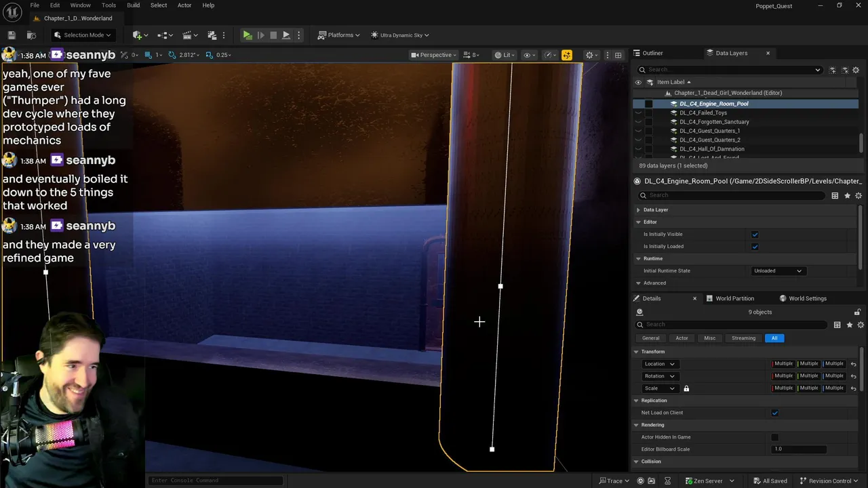
Task: Toggle the yellow viewport toolbar icon
Action: coord(566,55)
